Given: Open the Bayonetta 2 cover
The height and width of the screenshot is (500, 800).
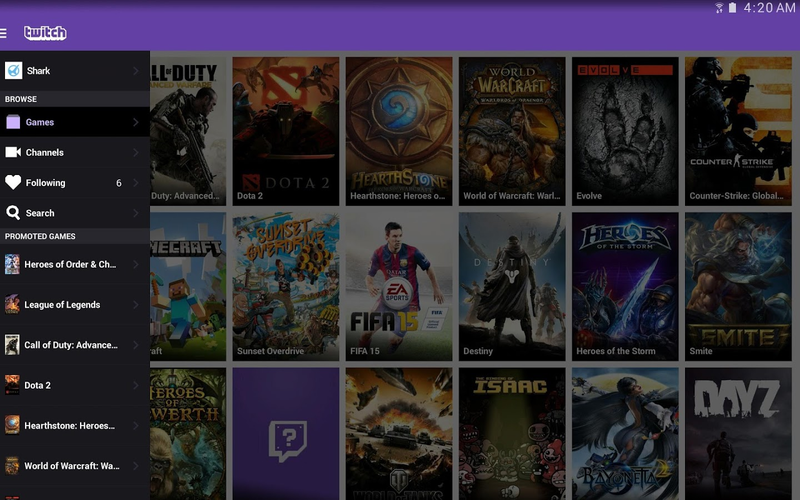Looking at the screenshot, I should click(625, 434).
